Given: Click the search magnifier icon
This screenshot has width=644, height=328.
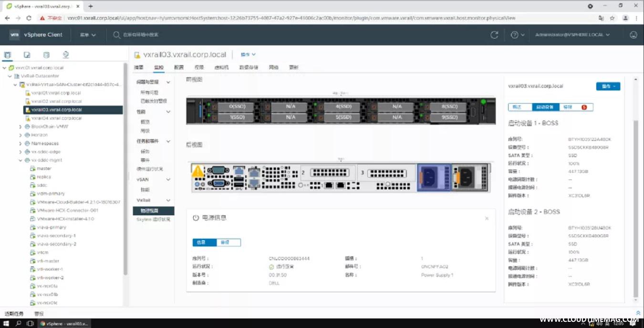Looking at the screenshot, I should (x=117, y=35).
